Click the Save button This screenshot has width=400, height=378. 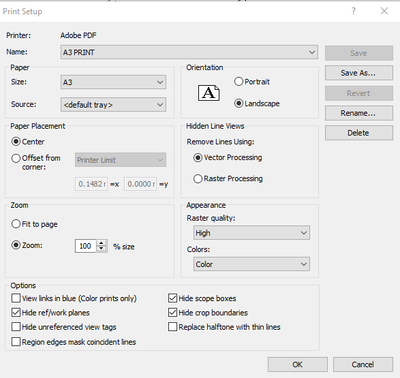(359, 53)
